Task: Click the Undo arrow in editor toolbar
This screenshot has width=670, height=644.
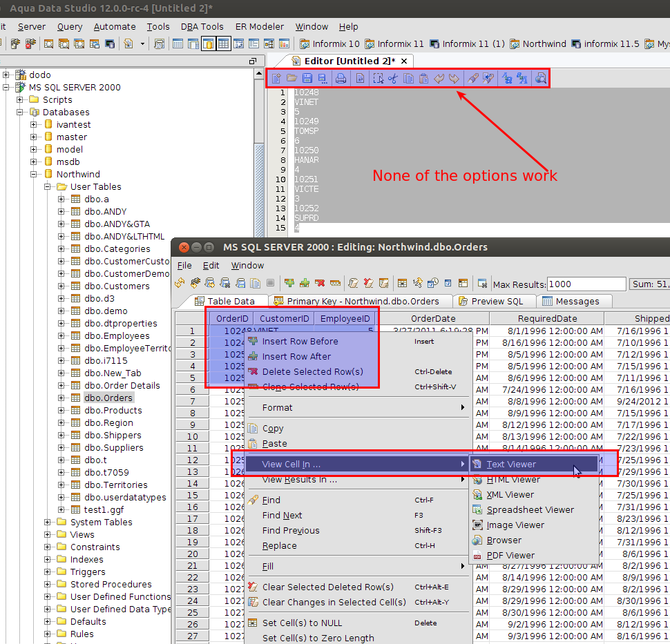Action: [x=439, y=78]
